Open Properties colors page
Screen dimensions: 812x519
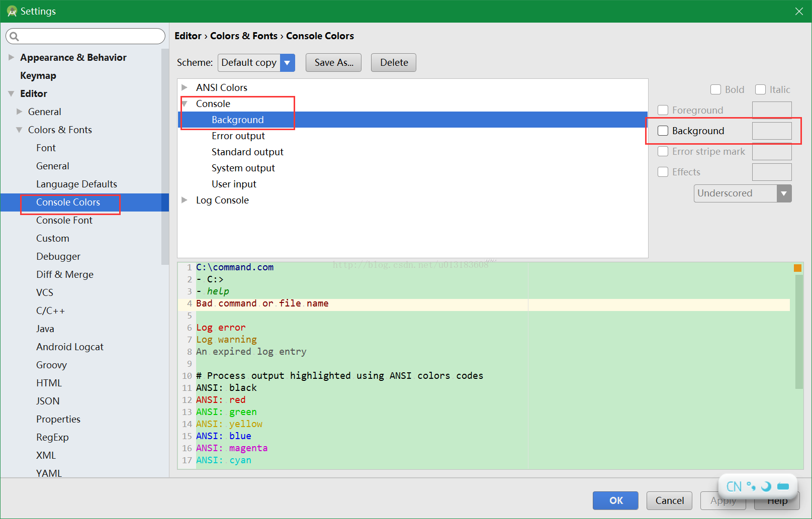58,419
